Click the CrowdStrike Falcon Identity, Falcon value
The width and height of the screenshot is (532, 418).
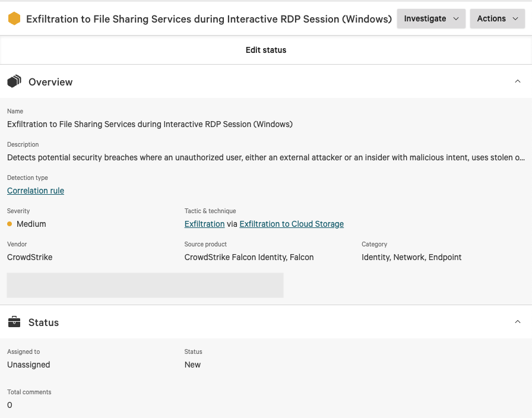point(249,257)
